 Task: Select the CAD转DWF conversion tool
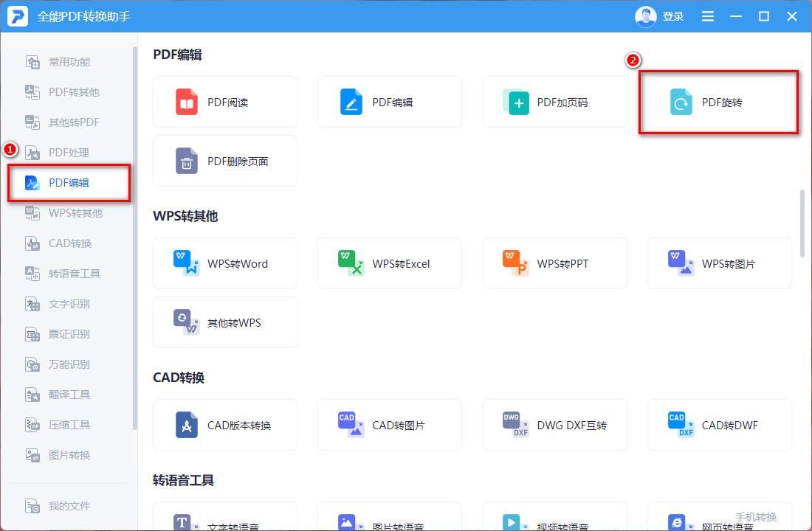(718, 425)
